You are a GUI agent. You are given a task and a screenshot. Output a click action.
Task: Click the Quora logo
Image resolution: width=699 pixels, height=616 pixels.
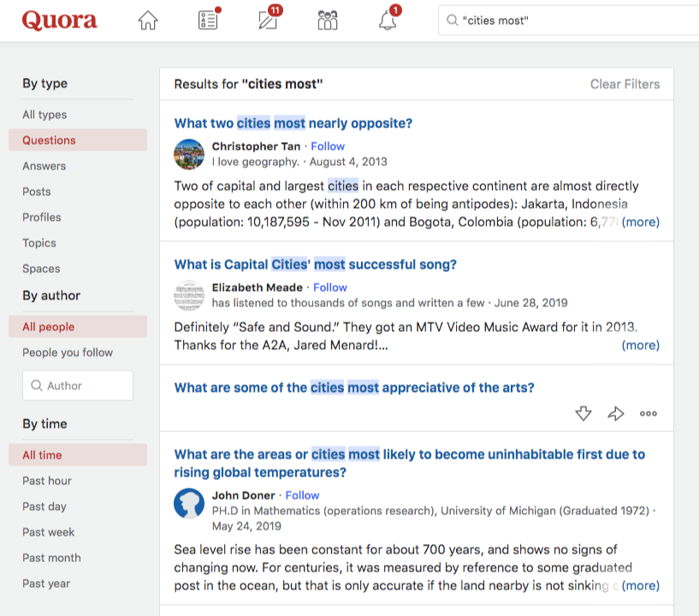coord(59,20)
